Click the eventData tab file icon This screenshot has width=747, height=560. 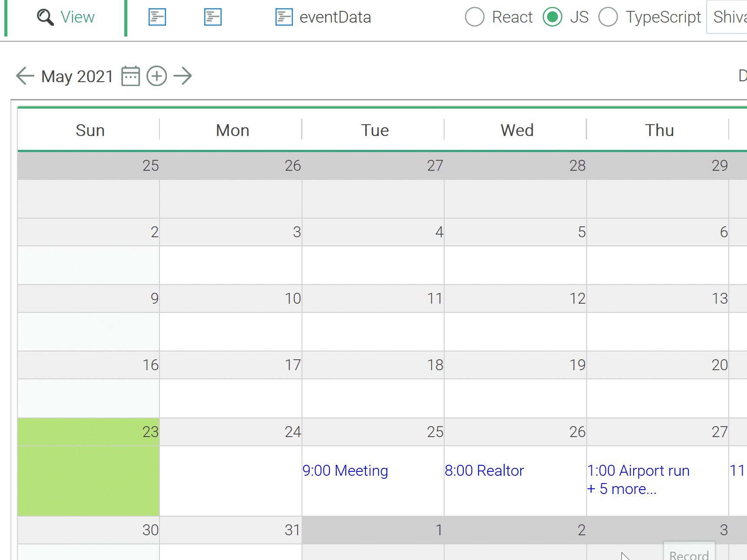pyautogui.click(x=284, y=17)
